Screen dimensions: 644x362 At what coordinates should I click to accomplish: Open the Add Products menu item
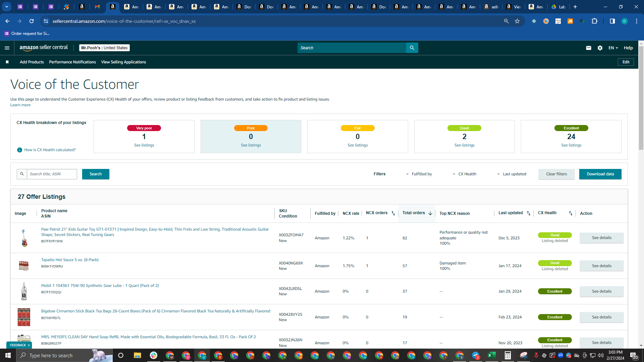tap(32, 62)
